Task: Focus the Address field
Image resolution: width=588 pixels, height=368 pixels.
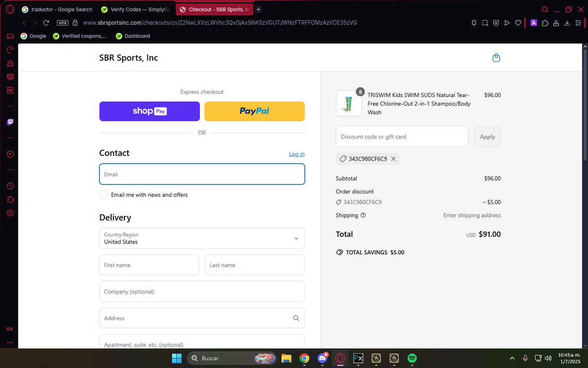Action: point(202,318)
